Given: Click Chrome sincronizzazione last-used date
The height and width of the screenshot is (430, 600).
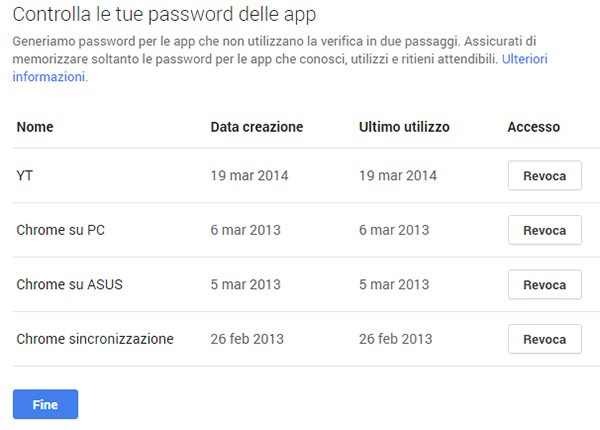Looking at the screenshot, I should pyautogui.click(x=397, y=339).
